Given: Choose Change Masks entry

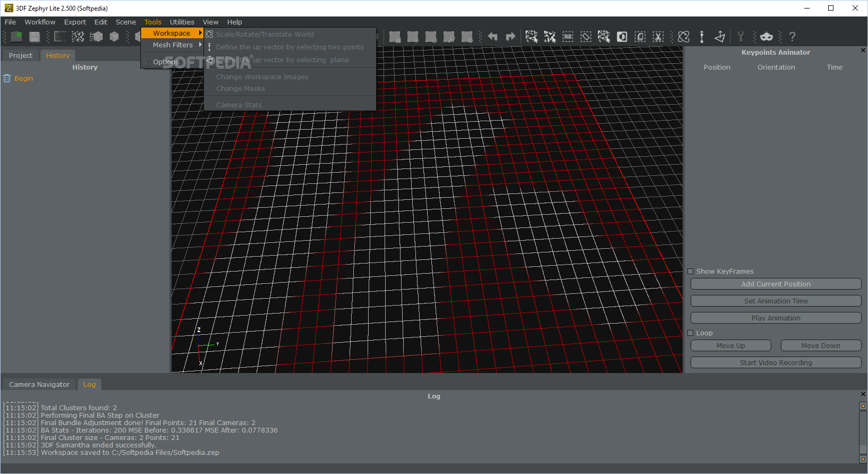Looking at the screenshot, I should (290, 89).
